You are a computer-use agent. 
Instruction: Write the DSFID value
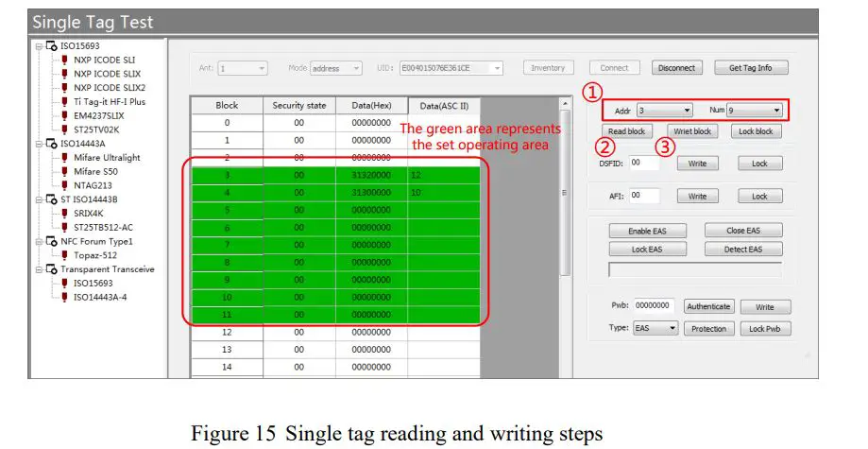point(697,164)
